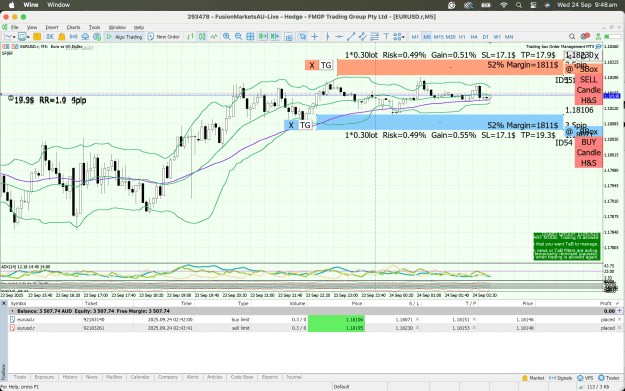Open the View menu
625x391 pixels.
(32, 27)
